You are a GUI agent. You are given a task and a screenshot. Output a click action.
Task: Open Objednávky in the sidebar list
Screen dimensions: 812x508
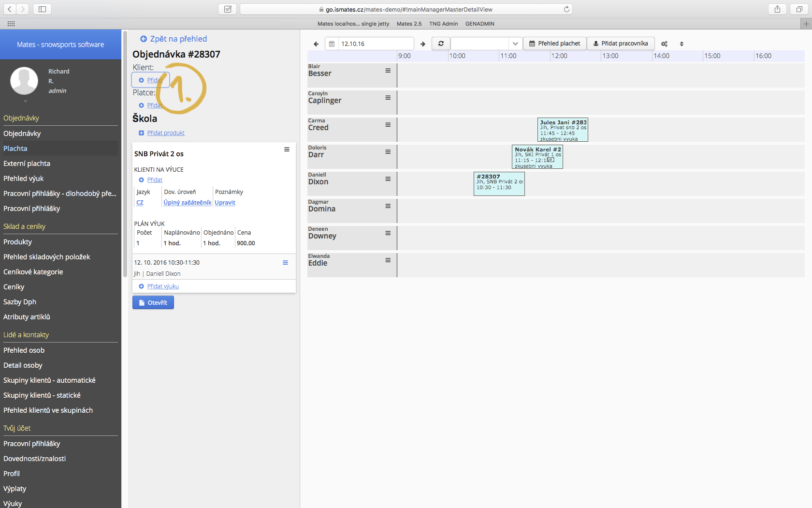click(x=22, y=134)
